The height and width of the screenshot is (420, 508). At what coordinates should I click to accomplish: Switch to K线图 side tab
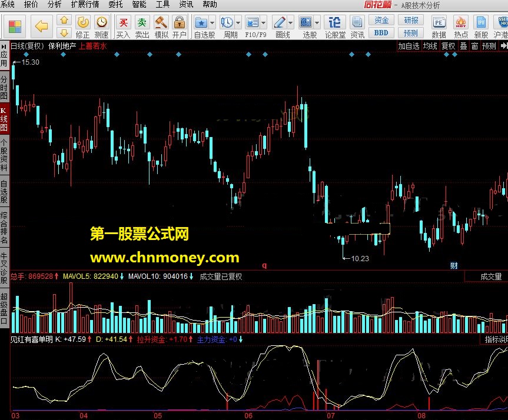(4, 119)
